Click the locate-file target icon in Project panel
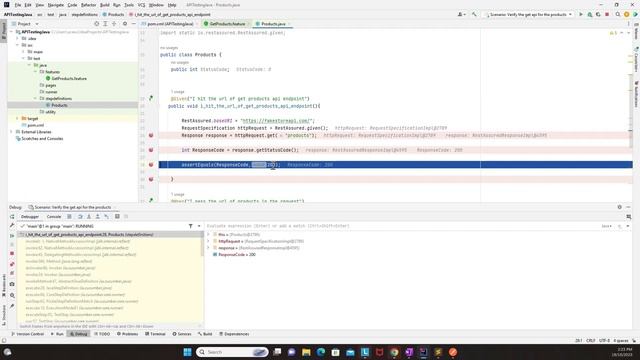The width and height of the screenshot is (640, 360). pyautogui.click(x=97, y=24)
